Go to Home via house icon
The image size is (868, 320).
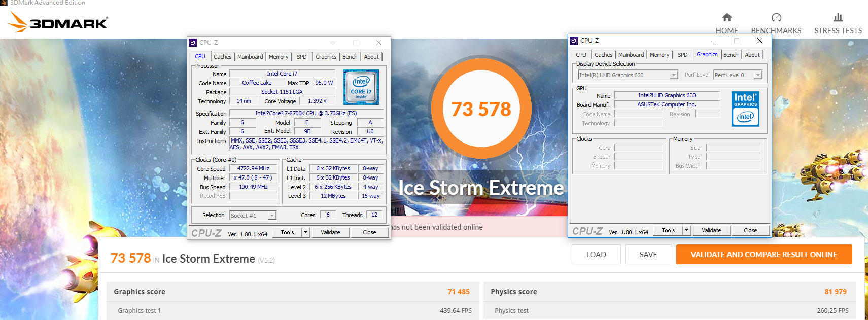[727, 17]
